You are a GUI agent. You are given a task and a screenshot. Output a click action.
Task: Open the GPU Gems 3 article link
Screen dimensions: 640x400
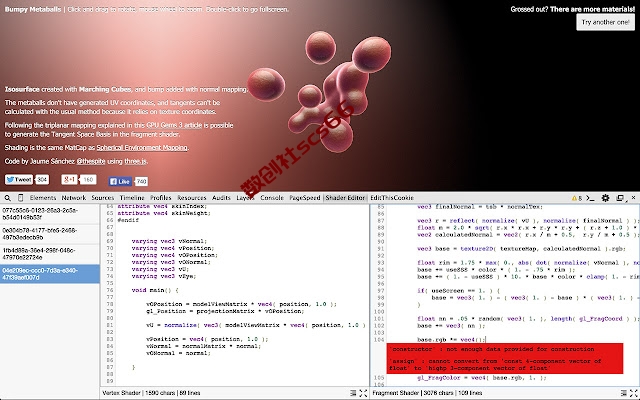pos(174,125)
